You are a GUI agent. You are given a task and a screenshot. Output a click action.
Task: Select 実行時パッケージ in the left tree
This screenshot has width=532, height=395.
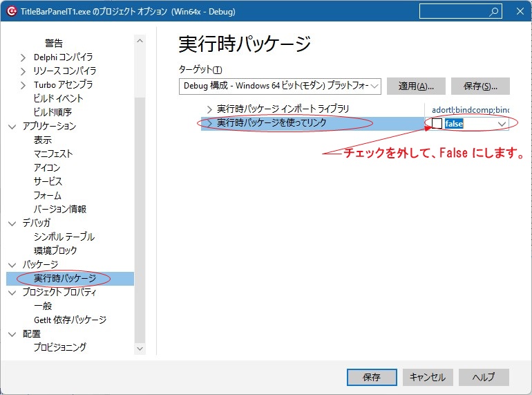click(x=65, y=279)
